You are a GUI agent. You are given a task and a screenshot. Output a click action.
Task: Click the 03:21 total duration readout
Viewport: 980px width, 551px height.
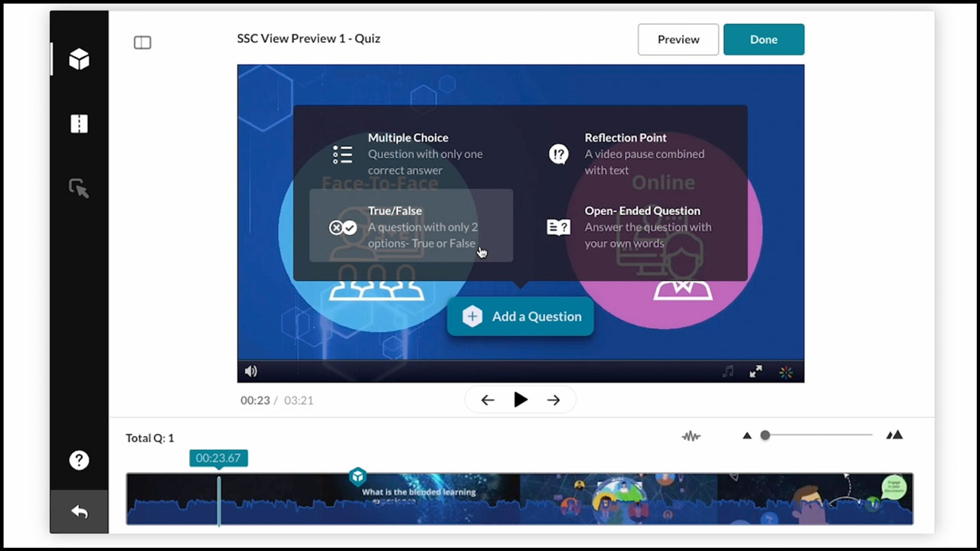click(x=299, y=400)
